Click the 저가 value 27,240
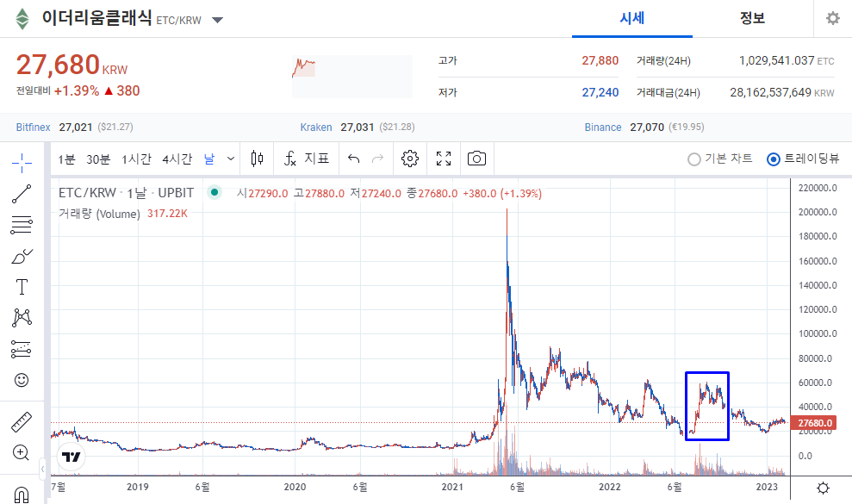The height and width of the screenshot is (504, 852). point(600,92)
